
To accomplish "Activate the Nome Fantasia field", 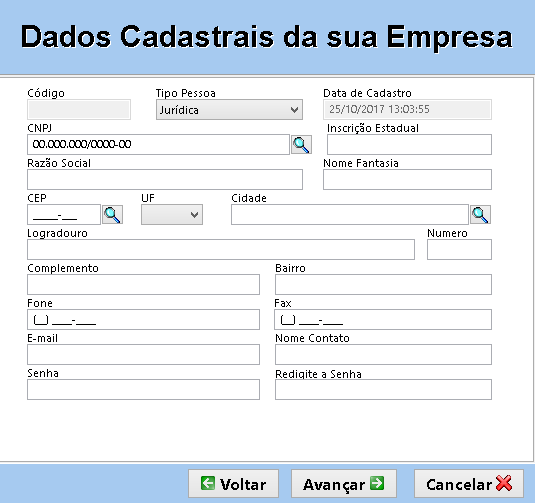I will pyautogui.click(x=407, y=179).
